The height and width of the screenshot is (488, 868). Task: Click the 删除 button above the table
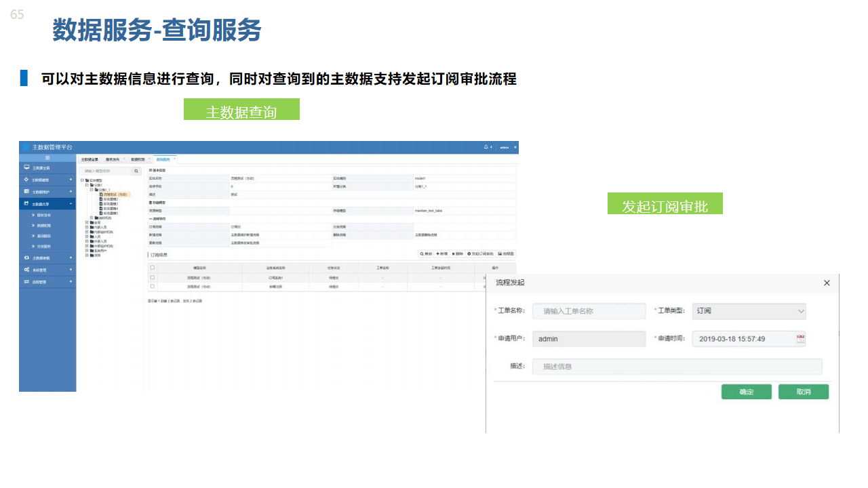pos(458,253)
